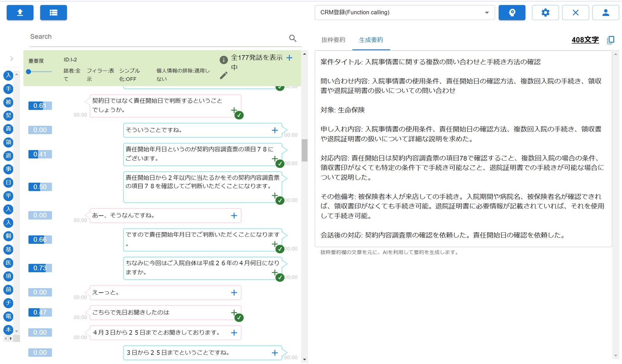Screen dimensions: 622x364
Task: Expand the left sidebar chevron
Action: tap(12, 59)
